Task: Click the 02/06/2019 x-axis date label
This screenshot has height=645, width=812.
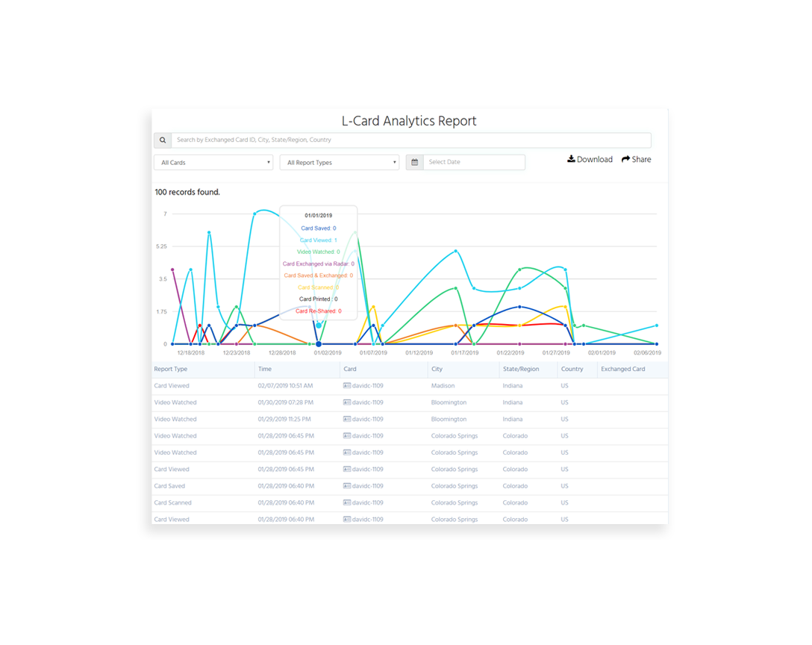Action: pyautogui.click(x=647, y=353)
